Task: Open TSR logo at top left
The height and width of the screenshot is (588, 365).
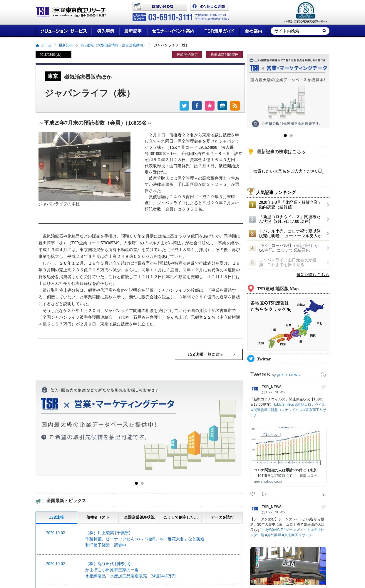Action: (x=71, y=12)
